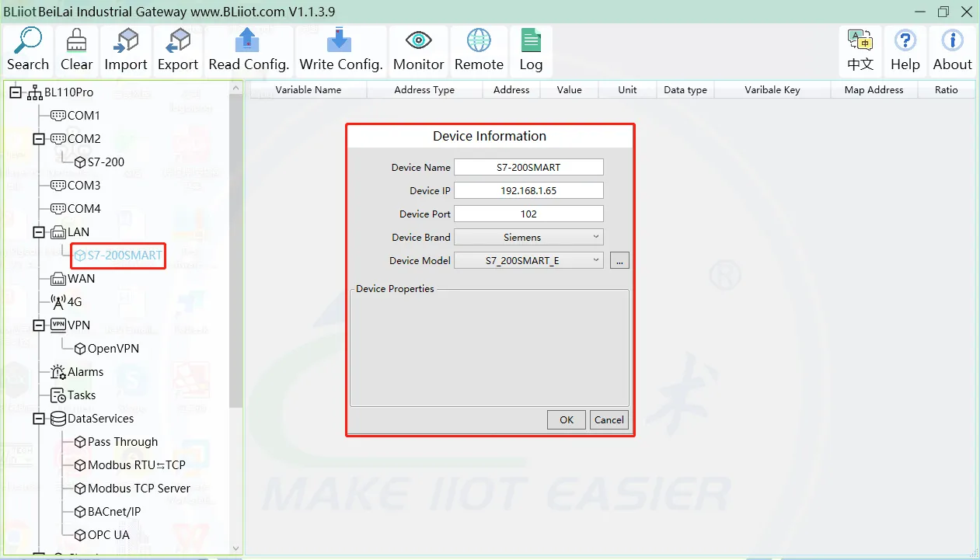The image size is (980, 560).
Task: Select the Alarms tree node
Action: 76,372
